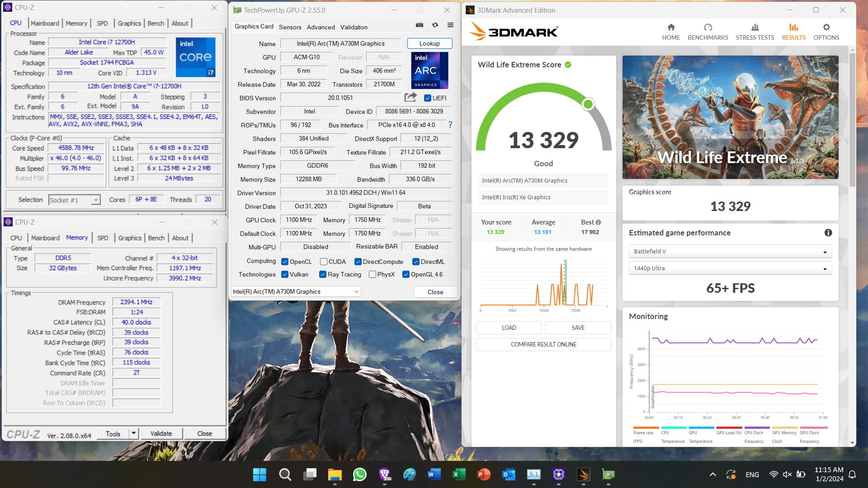Click the GPU-Z refresh icon

point(435,25)
